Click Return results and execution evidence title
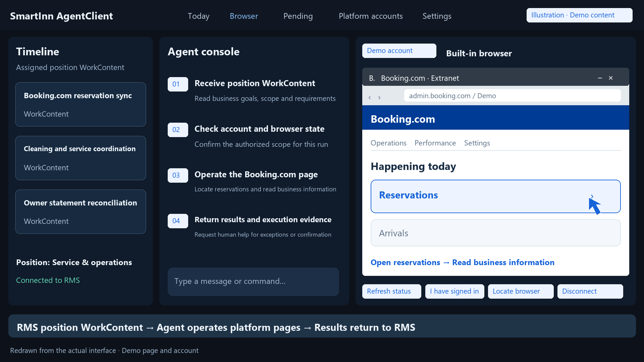This screenshot has width=644, height=362. click(x=263, y=220)
